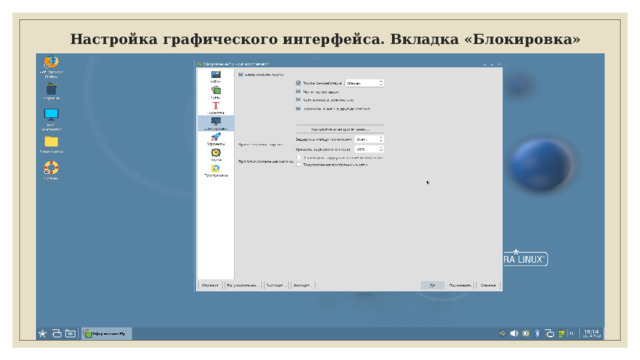Open the star start menu in the taskbar
Screen dimensions: 640x360
point(42,333)
